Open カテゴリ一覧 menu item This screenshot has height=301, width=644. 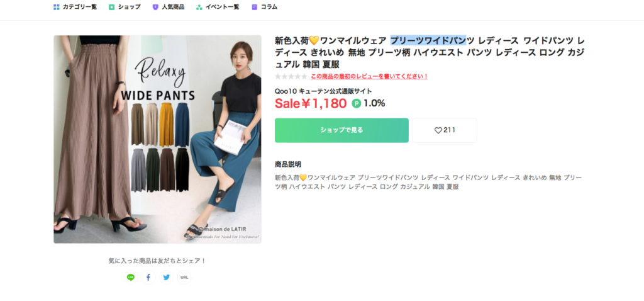pos(80,7)
